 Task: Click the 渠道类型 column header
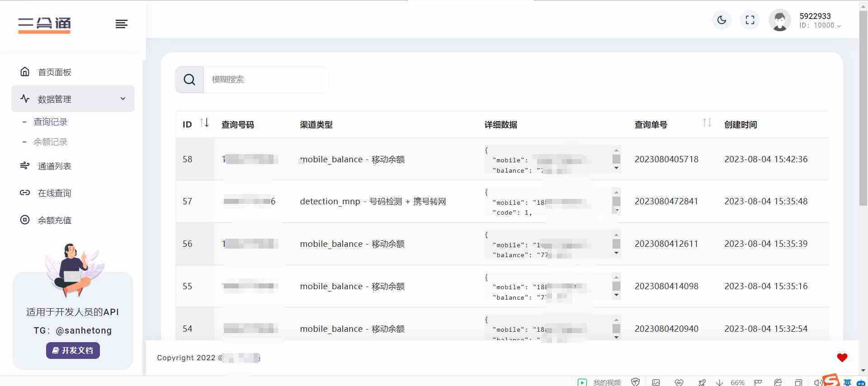click(316, 125)
